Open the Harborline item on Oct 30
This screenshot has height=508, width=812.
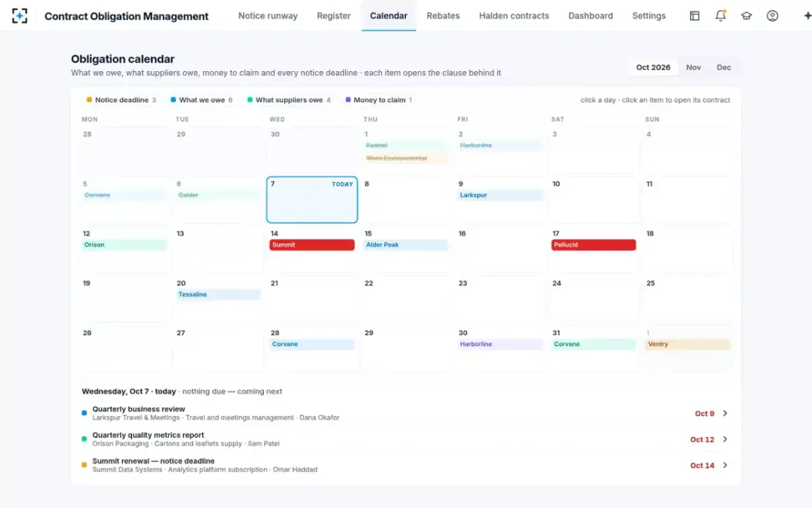pos(500,344)
